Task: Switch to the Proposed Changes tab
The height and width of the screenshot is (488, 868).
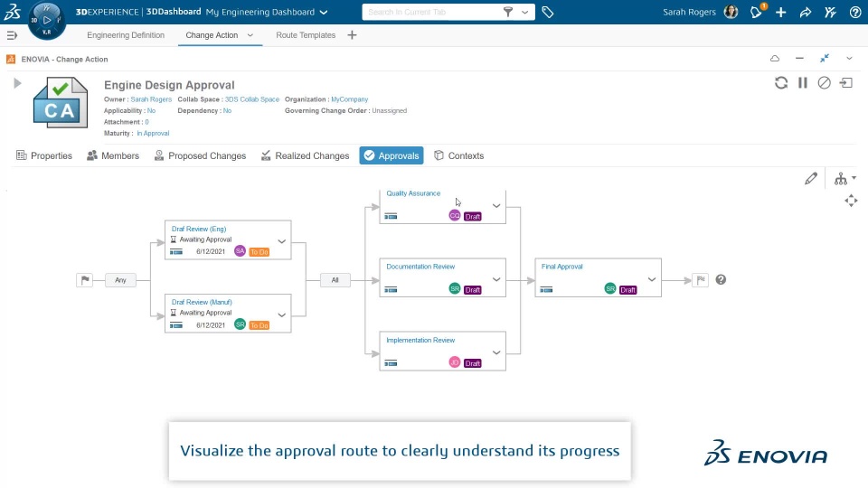Action: click(x=199, y=155)
